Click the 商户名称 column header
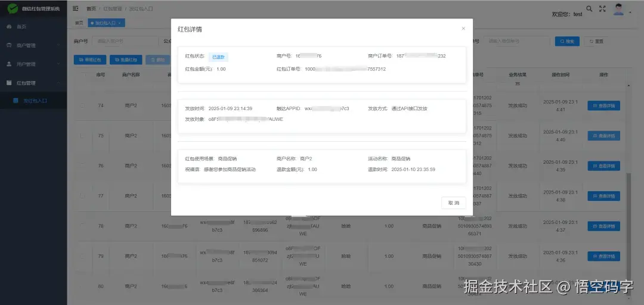Viewport: 644px width, 305px height. coord(130,75)
